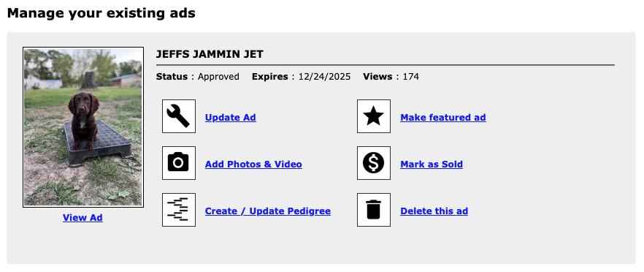This screenshot has width=644, height=272.
Task: Open the View Ad link under the photo
Action: pyautogui.click(x=83, y=218)
